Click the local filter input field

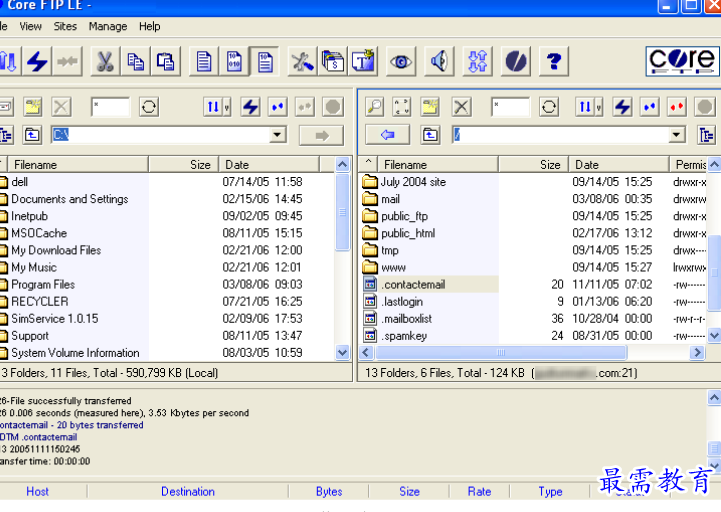coord(110,107)
